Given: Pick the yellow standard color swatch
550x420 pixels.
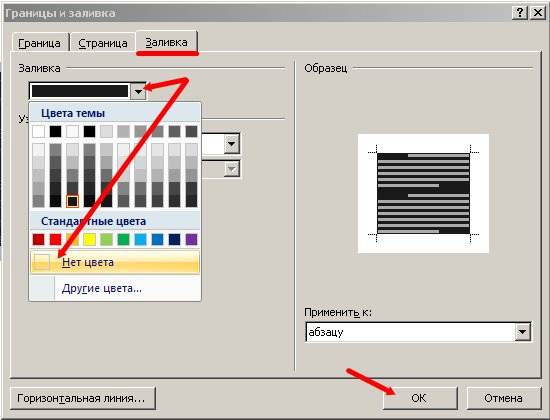Looking at the screenshot, I should [x=89, y=240].
